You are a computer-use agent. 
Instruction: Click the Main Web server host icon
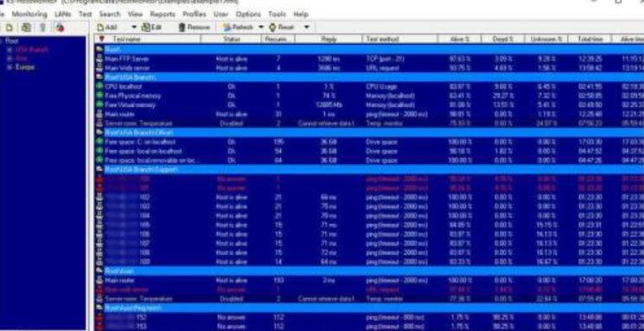[99, 68]
